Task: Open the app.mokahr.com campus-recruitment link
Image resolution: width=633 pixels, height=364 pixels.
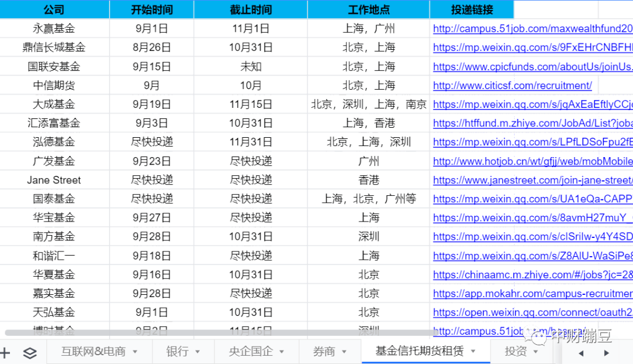Action: pyautogui.click(x=532, y=294)
